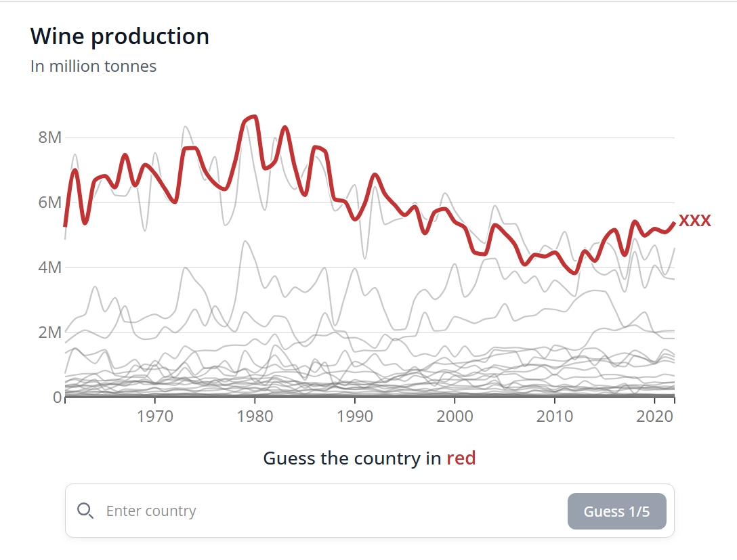Select the 1980 x-axis year label
The width and height of the screenshot is (737, 560).
click(x=255, y=416)
